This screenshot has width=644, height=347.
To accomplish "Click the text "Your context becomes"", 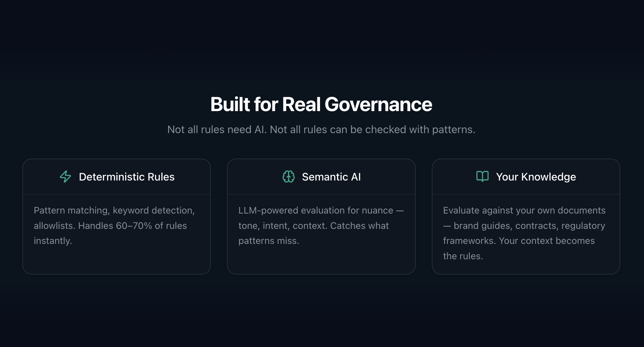I will click(x=547, y=241).
